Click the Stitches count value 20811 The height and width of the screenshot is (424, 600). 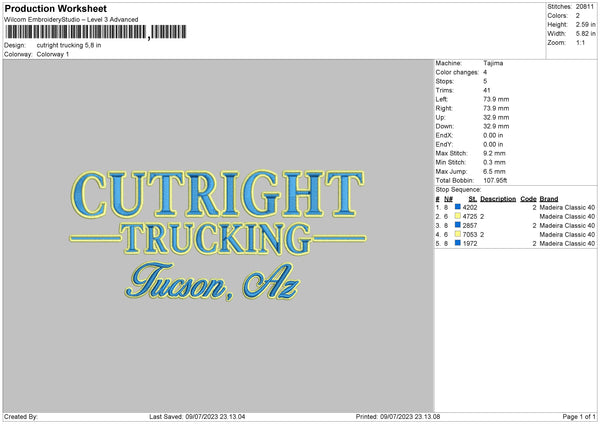pyautogui.click(x=585, y=7)
